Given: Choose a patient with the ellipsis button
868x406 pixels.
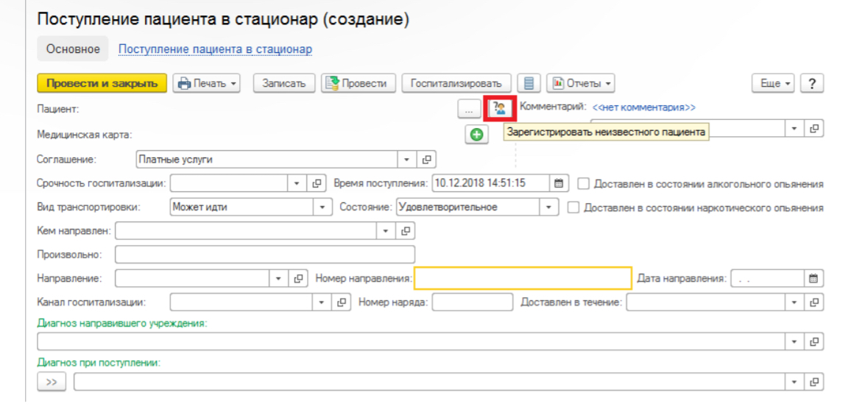Looking at the screenshot, I should click(469, 109).
